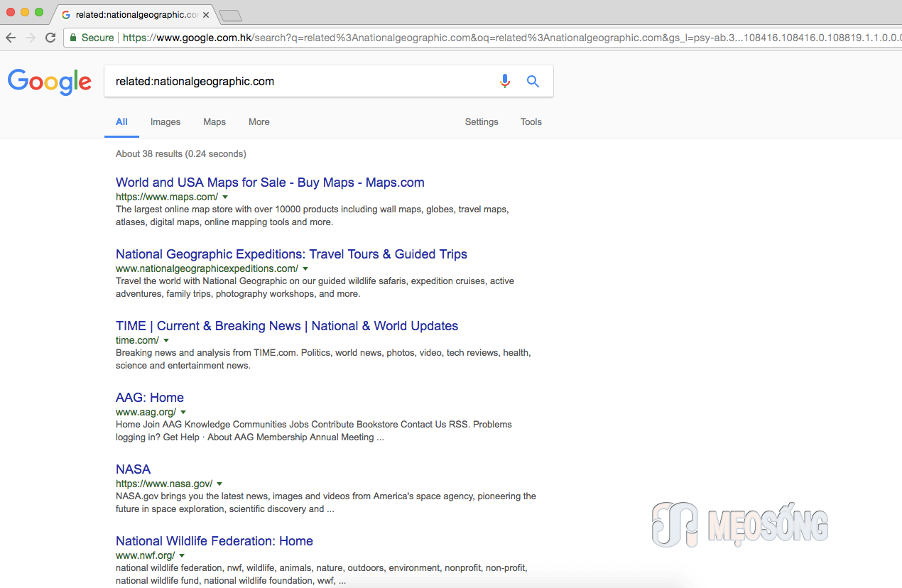This screenshot has height=588, width=902.
Task: Open the Settings menu
Action: click(x=482, y=122)
